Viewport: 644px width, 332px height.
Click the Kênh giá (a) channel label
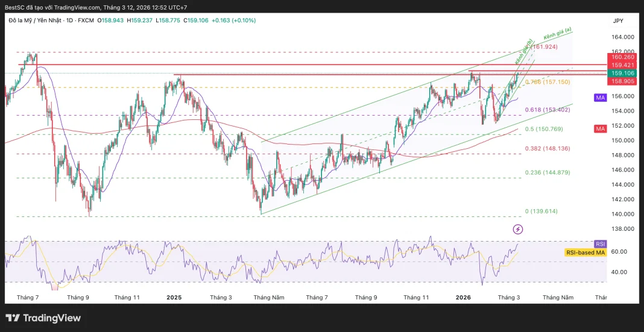558,36
